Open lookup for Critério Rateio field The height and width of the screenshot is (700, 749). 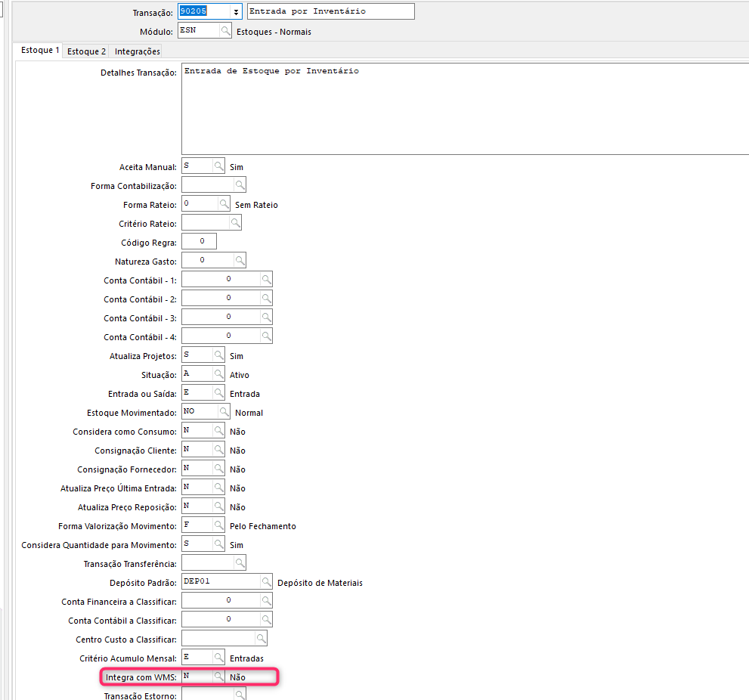pyautogui.click(x=236, y=223)
